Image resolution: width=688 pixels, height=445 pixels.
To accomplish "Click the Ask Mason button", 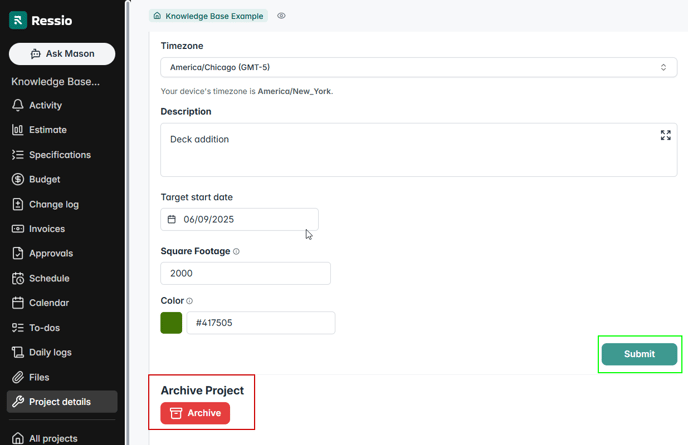I will click(62, 54).
